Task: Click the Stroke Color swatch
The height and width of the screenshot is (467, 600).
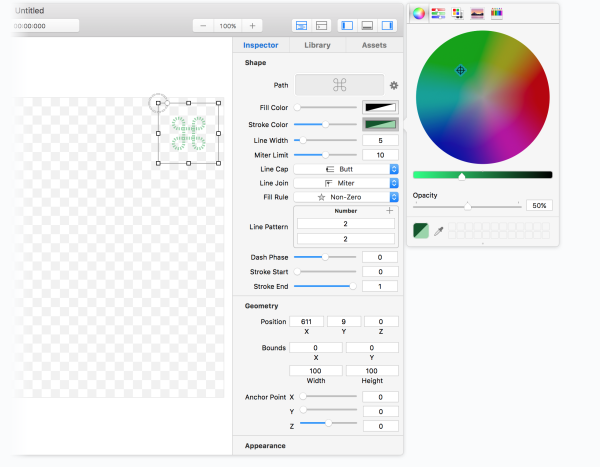Action: point(380,124)
